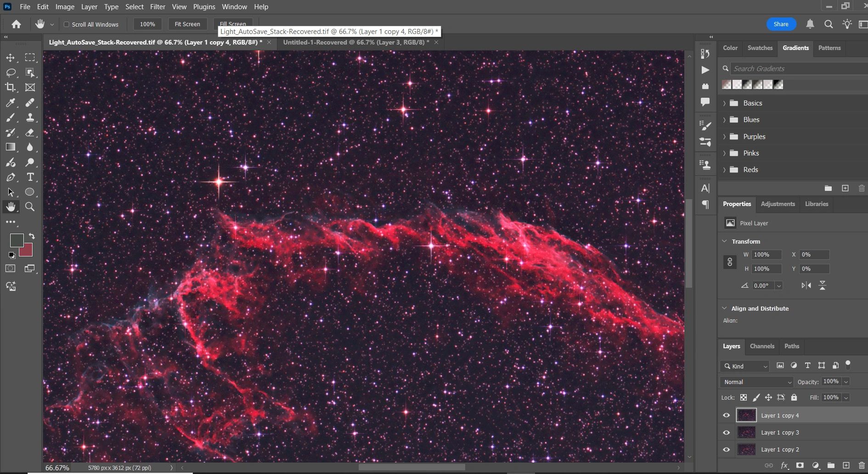Hide Layer 1 copy 4
This screenshot has height=474, width=868.
(x=727, y=415)
